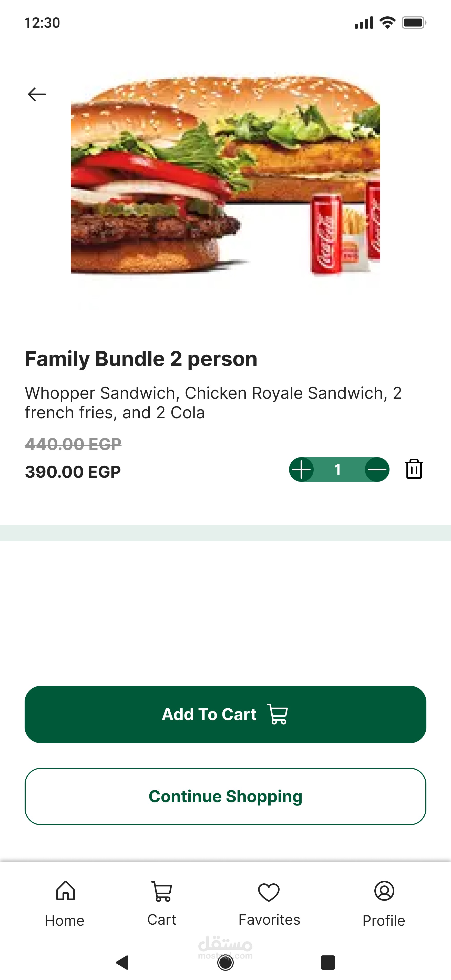Tap the back arrow icon
Screen dimensions: 451x980
tap(37, 94)
